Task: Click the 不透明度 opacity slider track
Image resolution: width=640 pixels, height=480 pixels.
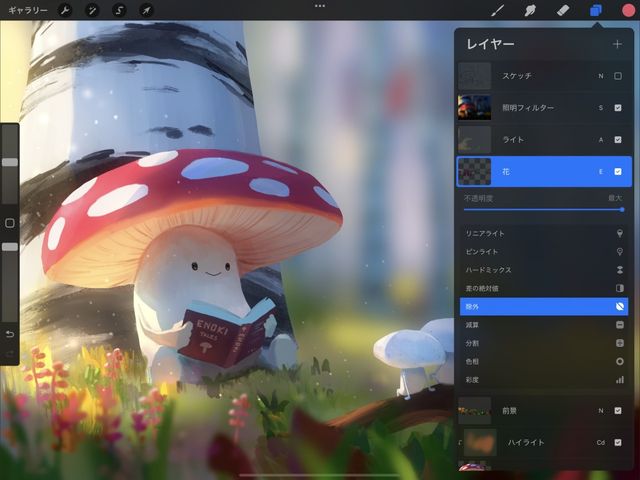Action: (x=544, y=210)
